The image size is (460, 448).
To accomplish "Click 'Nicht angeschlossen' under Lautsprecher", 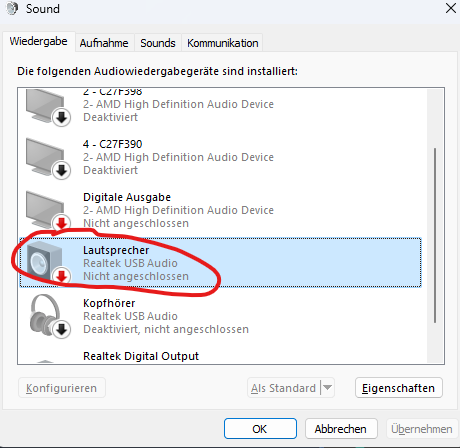I will tap(136, 276).
